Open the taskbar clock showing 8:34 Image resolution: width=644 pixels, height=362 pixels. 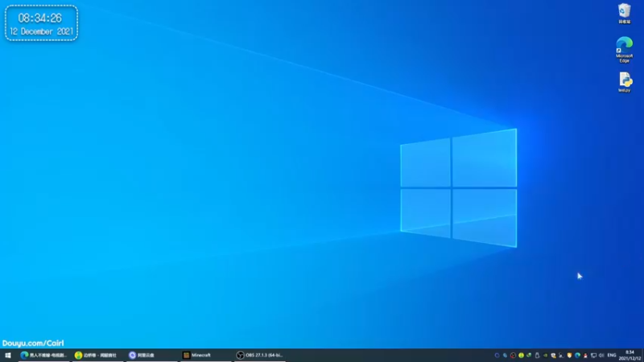click(x=630, y=356)
